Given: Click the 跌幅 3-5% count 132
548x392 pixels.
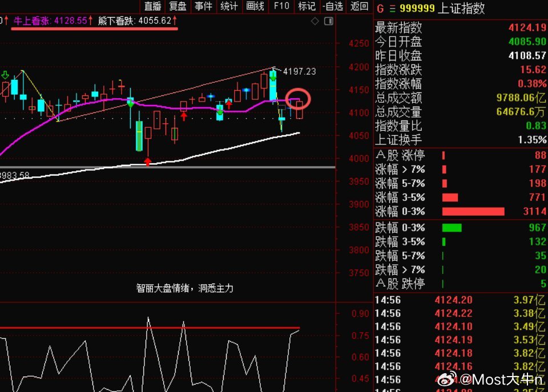Looking at the screenshot, I should click(538, 242).
